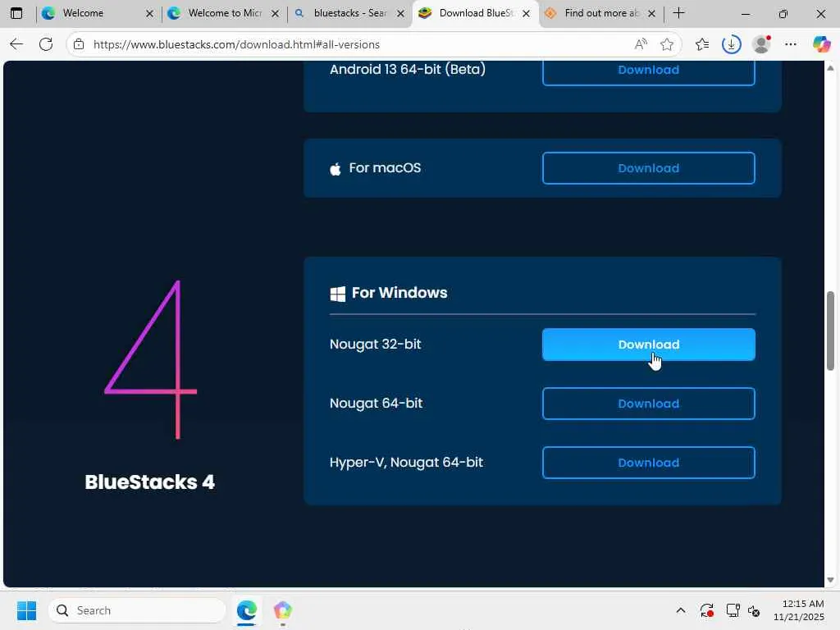Click the taskbar Search box

pos(138,610)
